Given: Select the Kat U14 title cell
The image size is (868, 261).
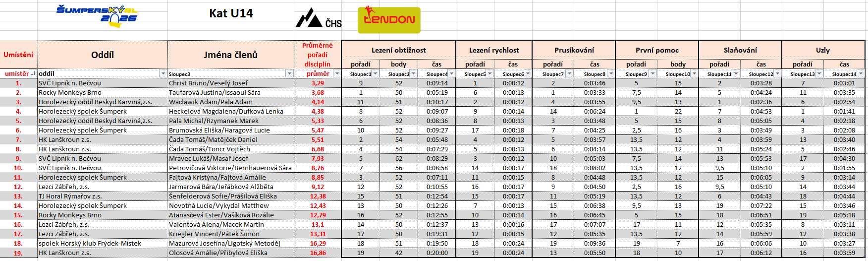Looking at the screenshot, I should (231, 14).
